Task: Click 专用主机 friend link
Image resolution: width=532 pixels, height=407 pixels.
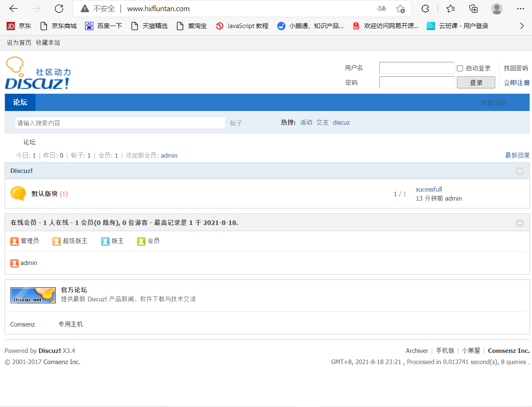Action: click(x=71, y=324)
